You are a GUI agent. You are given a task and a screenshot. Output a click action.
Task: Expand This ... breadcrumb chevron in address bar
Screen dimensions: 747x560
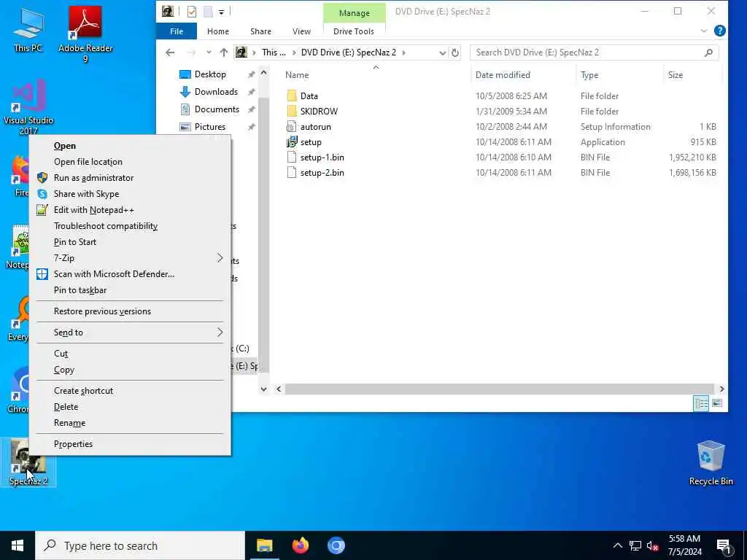pos(294,52)
